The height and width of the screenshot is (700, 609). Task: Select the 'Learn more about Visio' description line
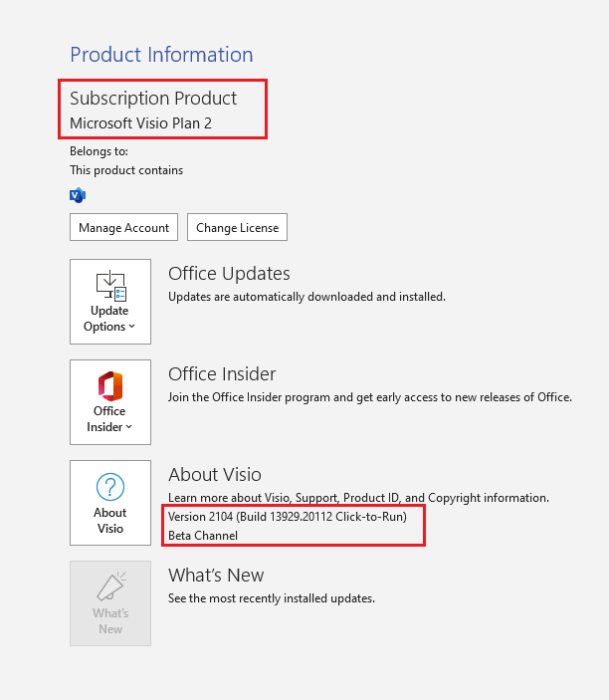pos(358,498)
